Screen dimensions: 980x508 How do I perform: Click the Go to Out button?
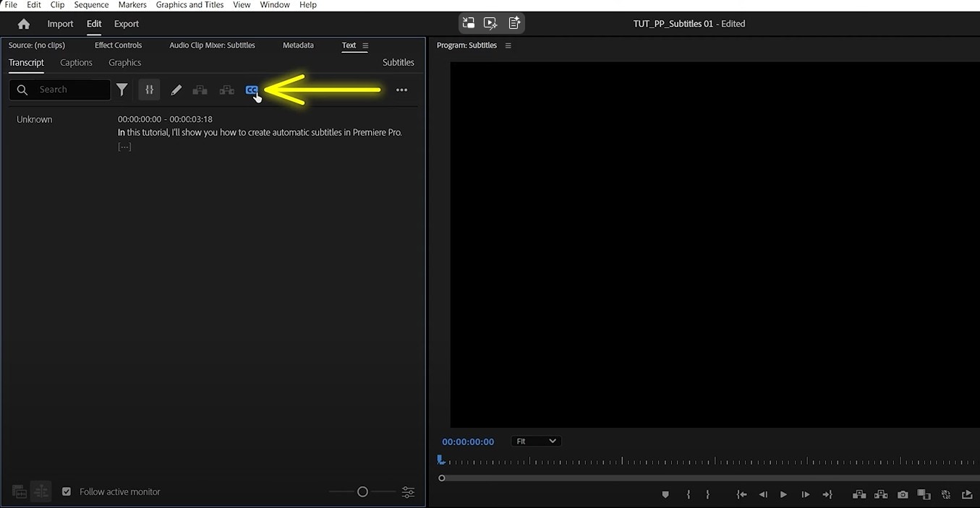827,494
